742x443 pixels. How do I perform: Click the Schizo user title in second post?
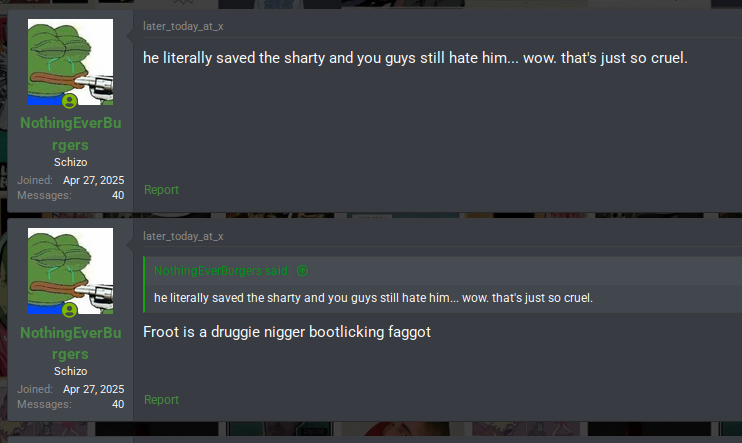(71, 371)
